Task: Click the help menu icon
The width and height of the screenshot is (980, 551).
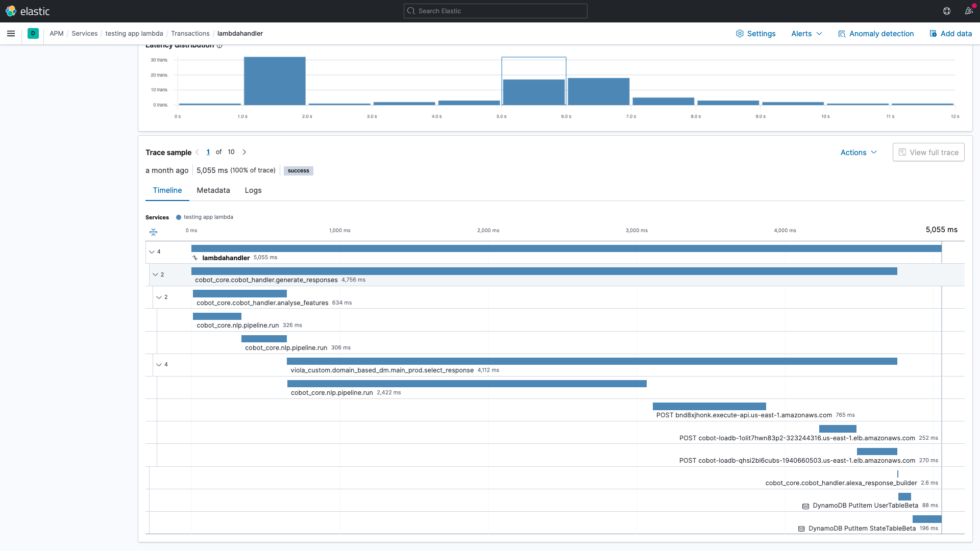Action: pos(947,11)
